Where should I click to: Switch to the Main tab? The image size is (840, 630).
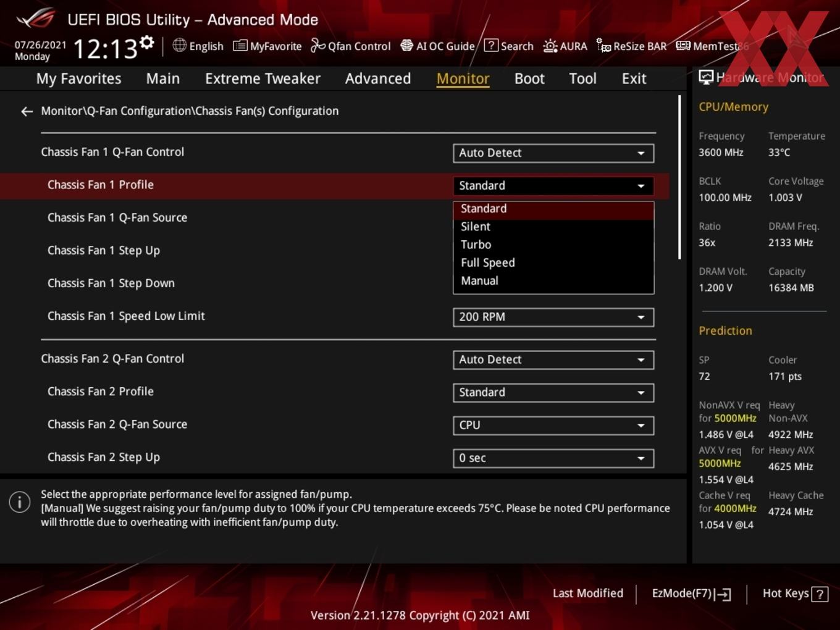point(163,78)
